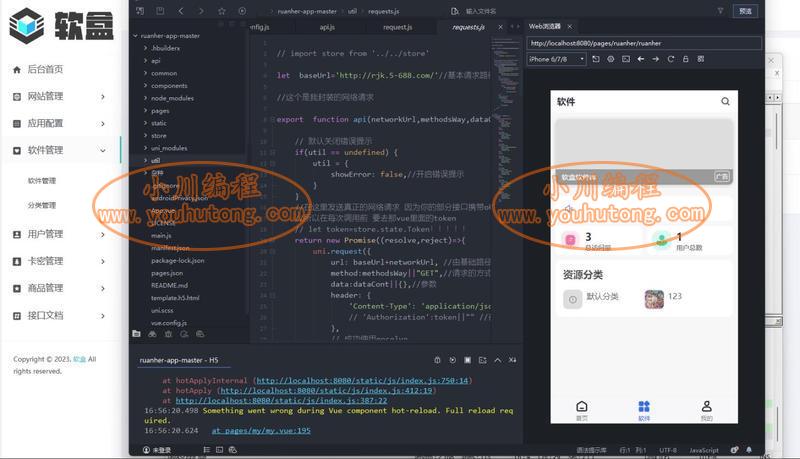Click the clear console icon at panel right
Screen dimensions: 800x459
click(x=512, y=360)
